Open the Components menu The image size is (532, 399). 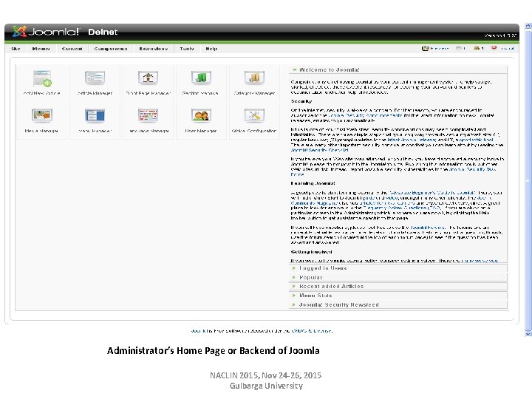tap(111, 49)
